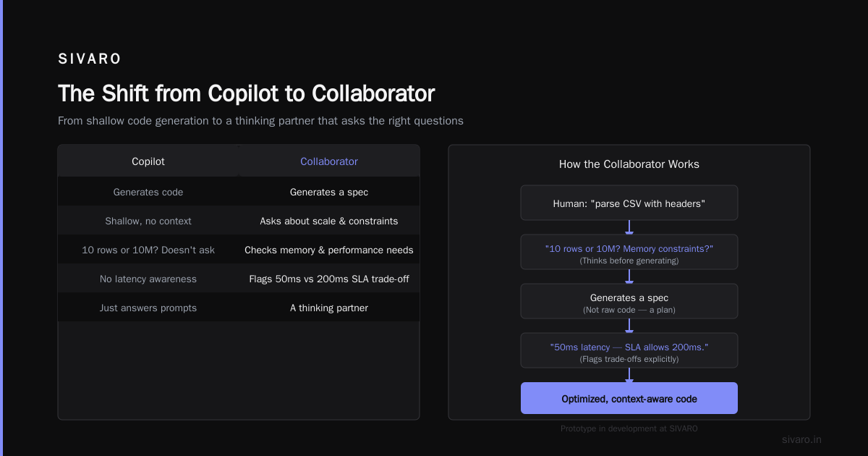
Task: Click the 'How the Collaborator Works' heading
Action: [629, 164]
